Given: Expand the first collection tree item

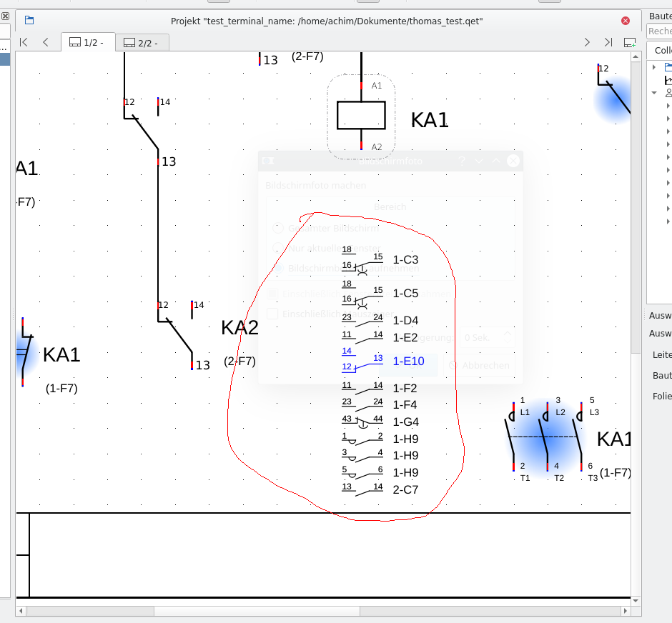Looking at the screenshot, I should pyautogui.click(x=654, y=66).
